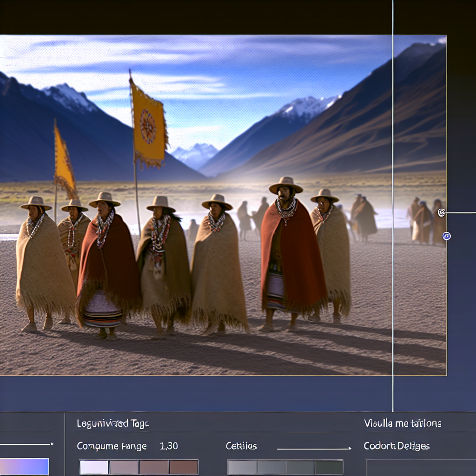Open the Vieulla me tations tab

(x=403, y=423)
